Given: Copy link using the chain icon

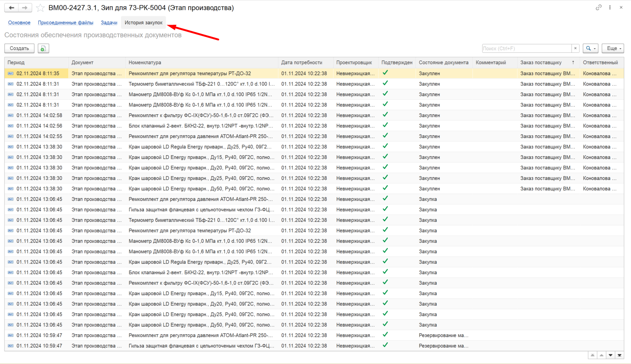Looking at the screenshot, I should (598, 7).
